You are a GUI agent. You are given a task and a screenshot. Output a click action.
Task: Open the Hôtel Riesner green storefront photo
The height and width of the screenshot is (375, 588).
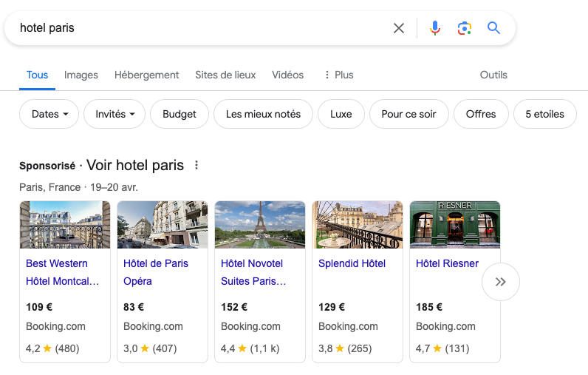pos(455,224)
